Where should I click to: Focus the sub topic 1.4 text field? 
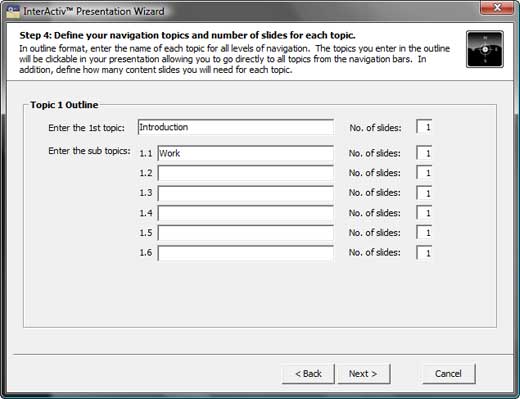pyautogui.click(x=245, y=213)
